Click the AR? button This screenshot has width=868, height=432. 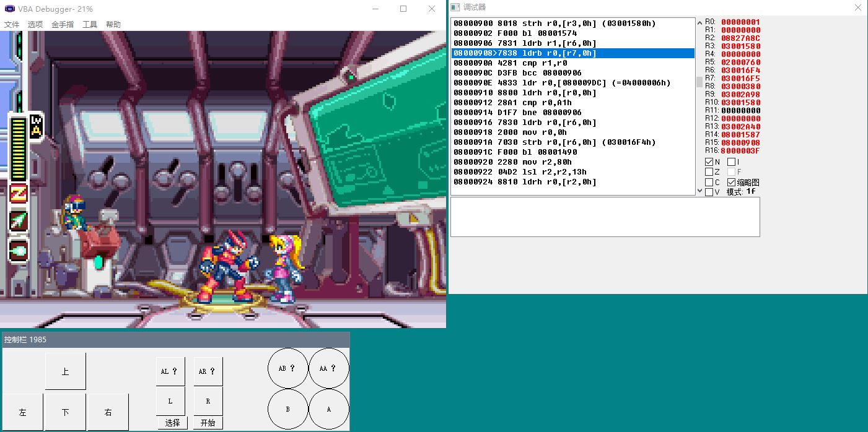click(208, 371)
